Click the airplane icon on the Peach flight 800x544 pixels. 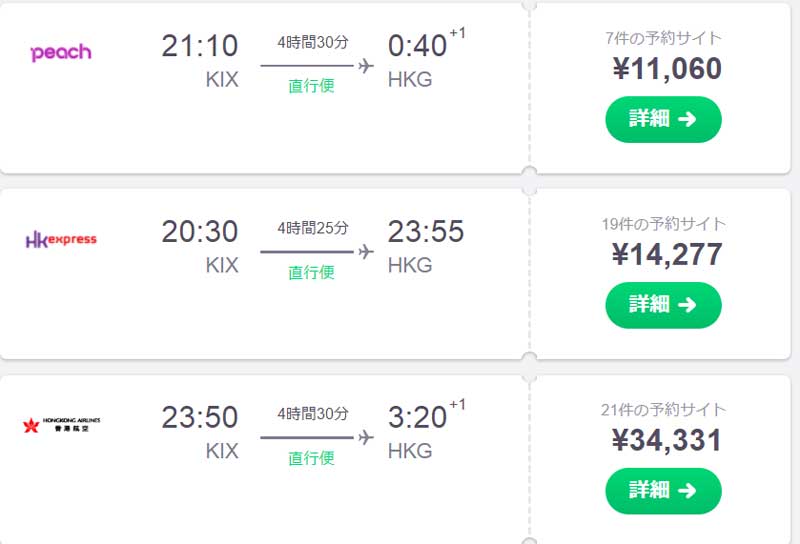pos(364,66)
